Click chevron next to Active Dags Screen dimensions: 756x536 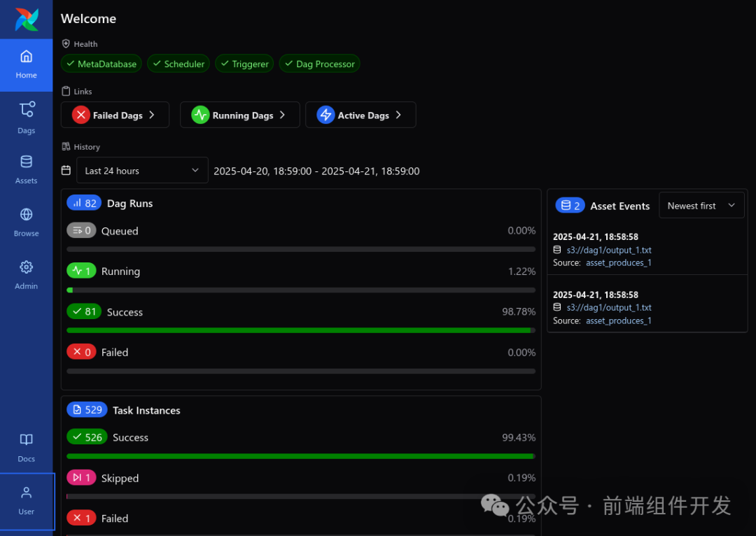click(x=398, y=115)
